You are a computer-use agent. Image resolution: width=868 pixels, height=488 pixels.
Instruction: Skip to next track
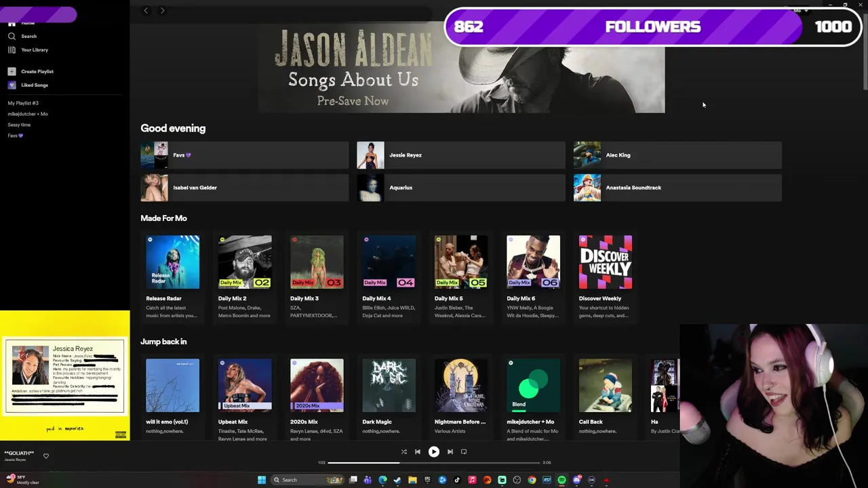(x=450, y=451)
